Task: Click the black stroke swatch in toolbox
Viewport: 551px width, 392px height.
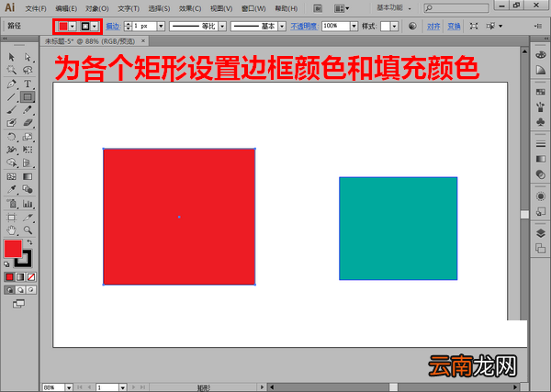Action: click(26, 261)
